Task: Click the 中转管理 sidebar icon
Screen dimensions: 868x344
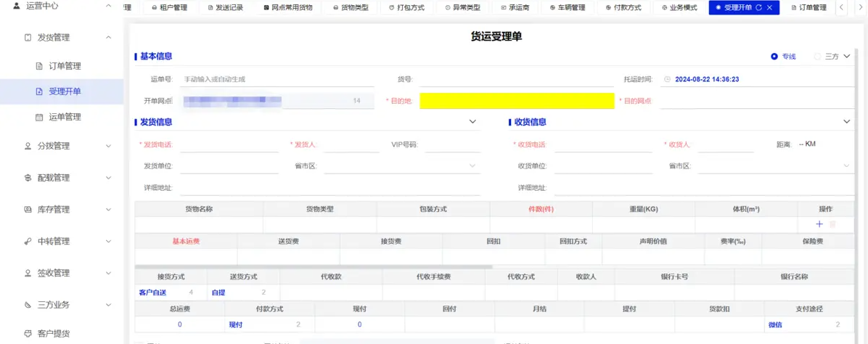Action: pyautogui.click(x=27, y=242)
